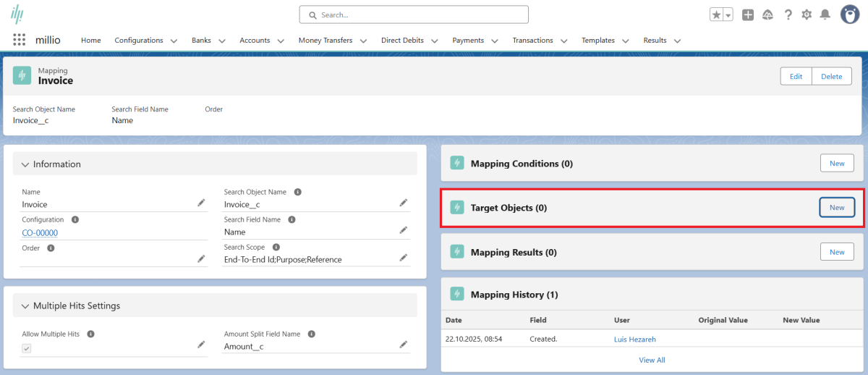Open the global actions plus icon

click(748, 15)
